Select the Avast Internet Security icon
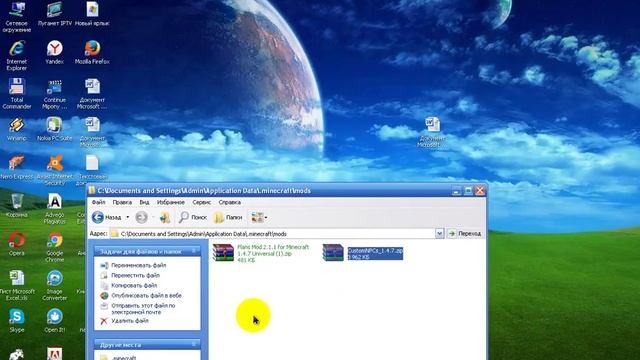The height and width of the screenshot is (360, 640). (x=54, y=170)
